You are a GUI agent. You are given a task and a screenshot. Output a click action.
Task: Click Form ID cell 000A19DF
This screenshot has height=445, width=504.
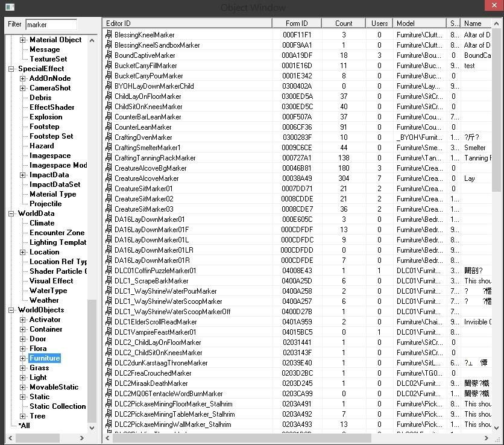(x=297, y=55)
